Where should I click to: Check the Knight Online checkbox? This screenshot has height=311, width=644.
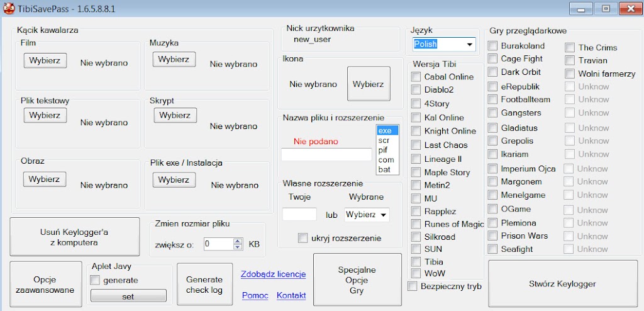coord(416,131)
